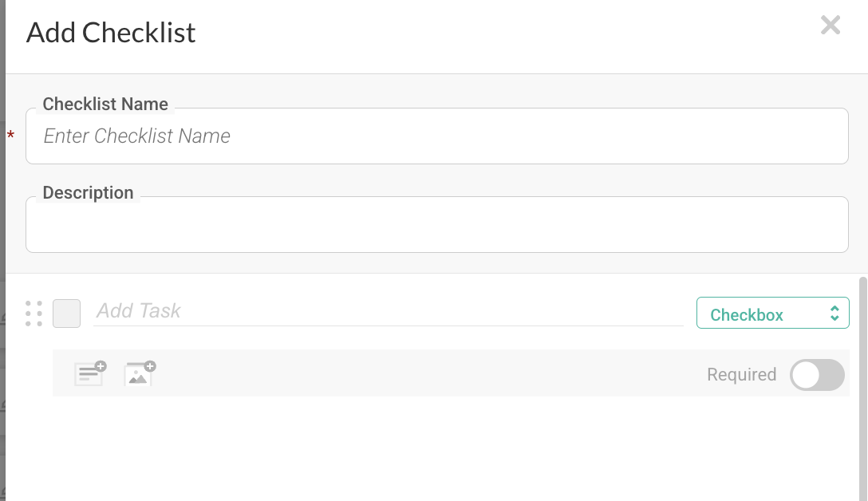868x501 pixels.
Task: Select the Checklist Name section label
Action: (x=105, y=104)
